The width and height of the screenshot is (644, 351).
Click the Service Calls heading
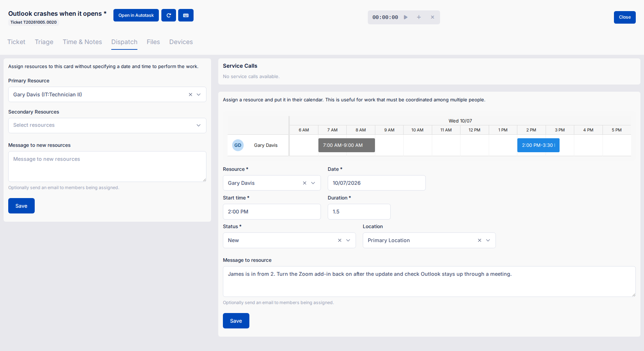tap(240, 66)
